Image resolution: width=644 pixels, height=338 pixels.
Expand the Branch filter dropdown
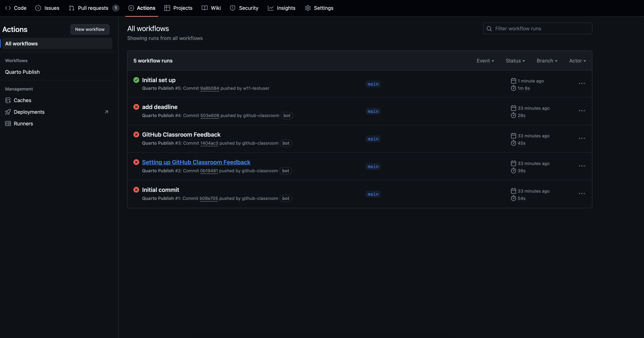point(547,61)
